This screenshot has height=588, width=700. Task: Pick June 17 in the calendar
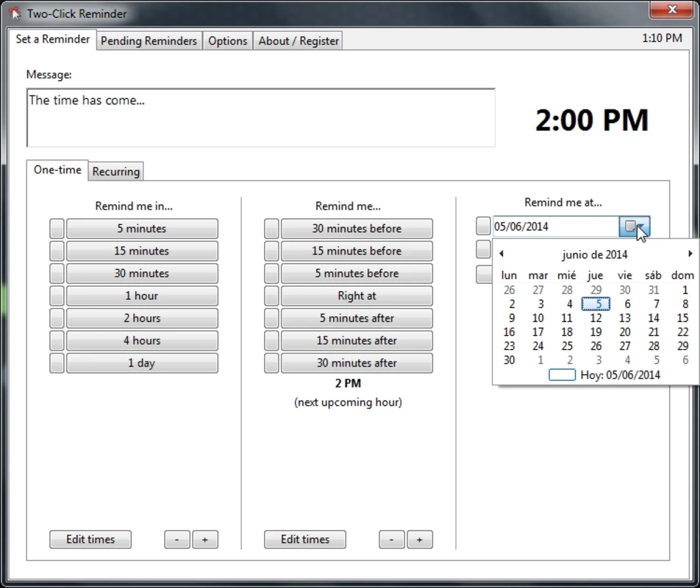point(538,332)
